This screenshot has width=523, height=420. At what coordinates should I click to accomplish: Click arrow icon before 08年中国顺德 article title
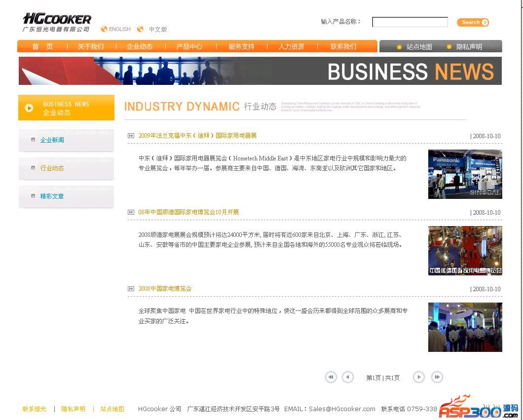(131, 212)
